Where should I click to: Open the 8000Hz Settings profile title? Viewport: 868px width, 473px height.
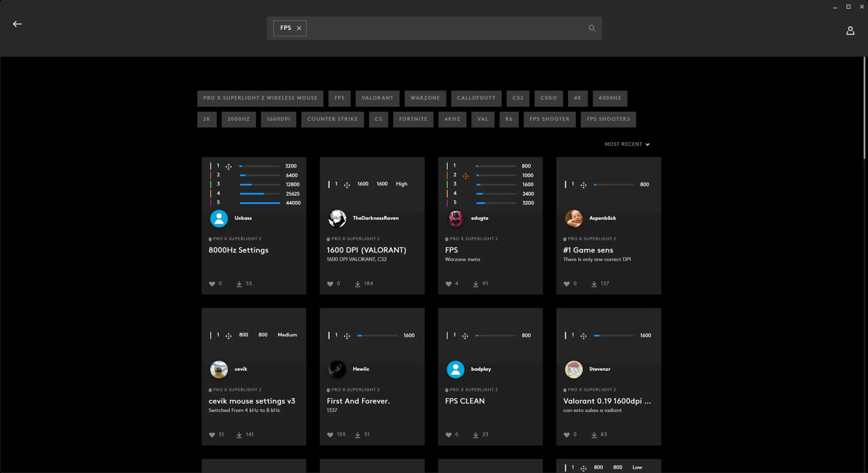(238, 250)
